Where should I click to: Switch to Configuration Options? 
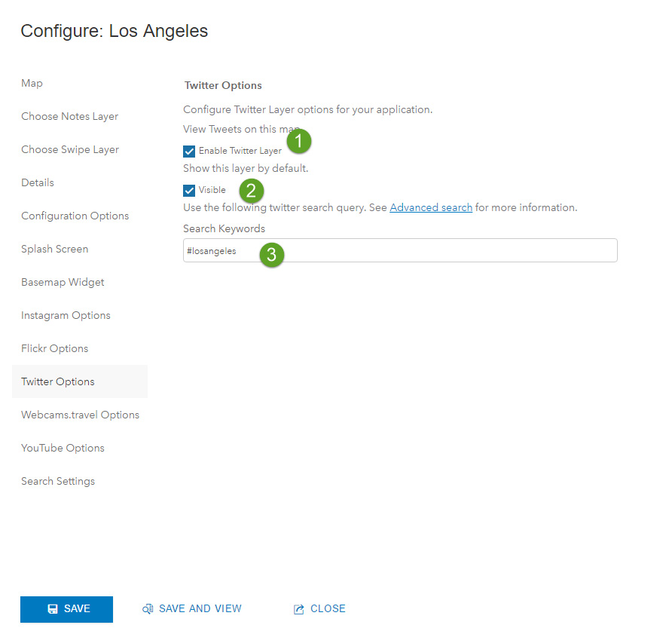tap(75, 216)
